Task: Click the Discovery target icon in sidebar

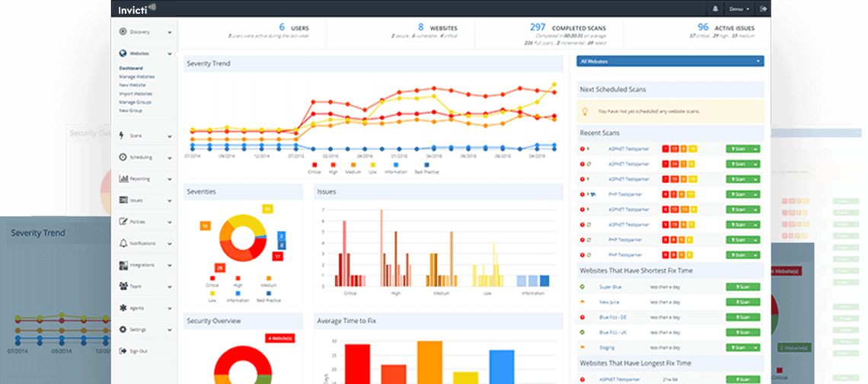Action: point(123,32)
